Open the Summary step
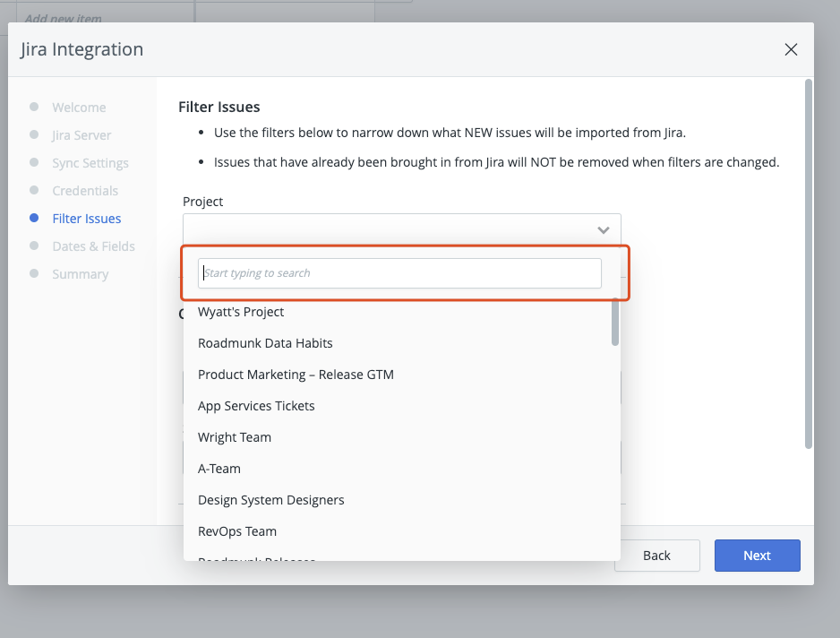The width and height of the screenshot is (840, 638). (80, 274)
